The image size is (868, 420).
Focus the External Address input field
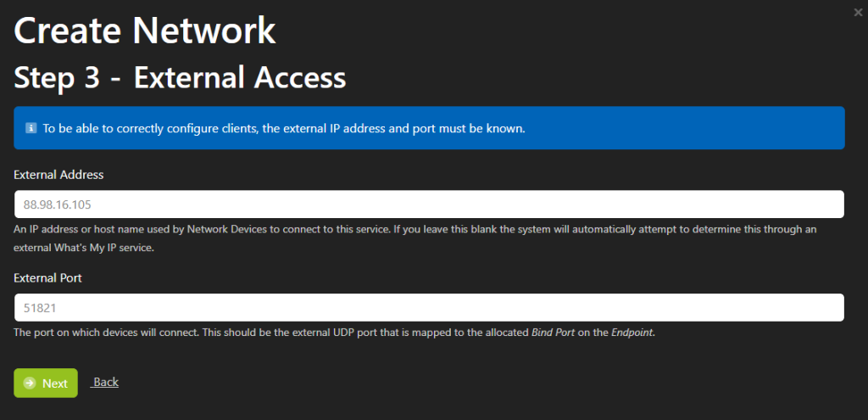click(x=429, y=204)
